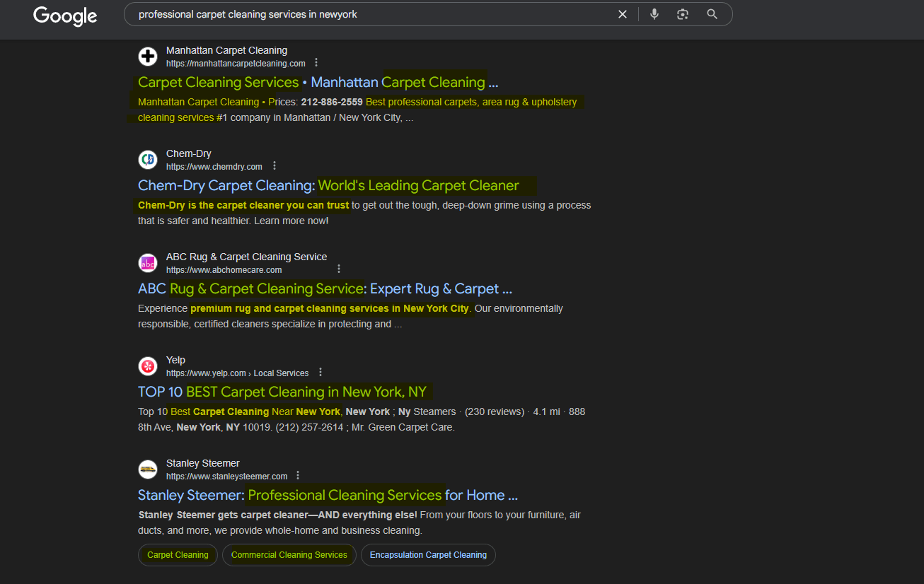This screenshot has width=924, height=584.
Task: Click snippet text 'Chem-Dry is the carpet cleaner you can trust'
Action: pos(243,205)
